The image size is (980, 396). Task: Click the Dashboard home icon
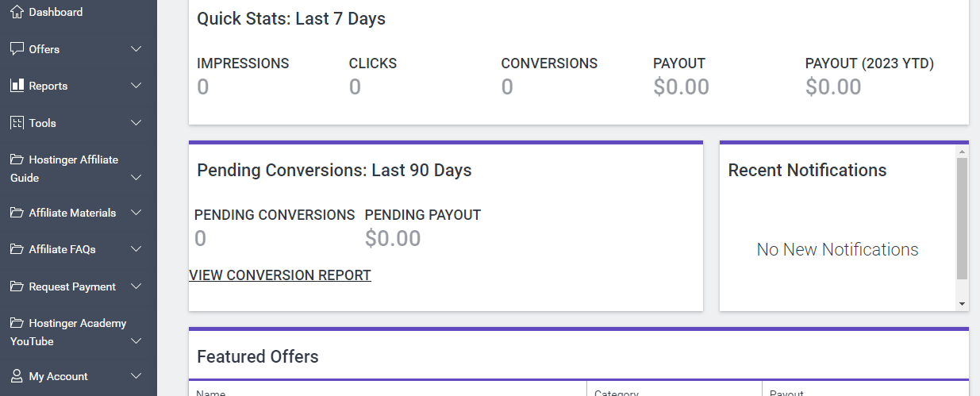tap(17, 12)
